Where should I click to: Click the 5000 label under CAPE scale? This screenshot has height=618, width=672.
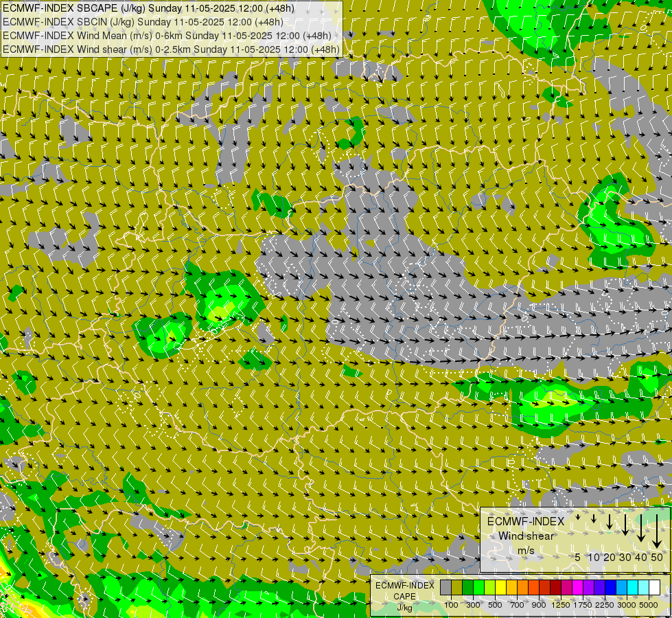tap(649, 605)
